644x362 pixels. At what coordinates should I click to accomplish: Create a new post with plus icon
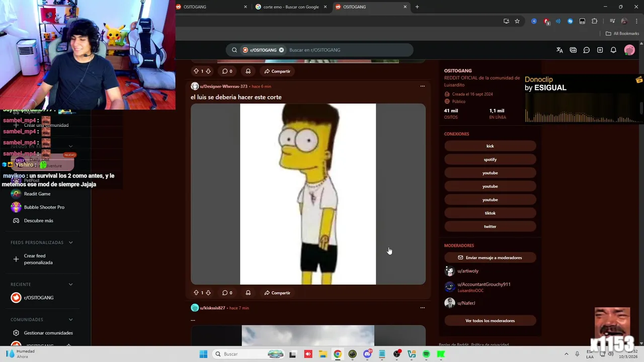click(x=600, y=50)
